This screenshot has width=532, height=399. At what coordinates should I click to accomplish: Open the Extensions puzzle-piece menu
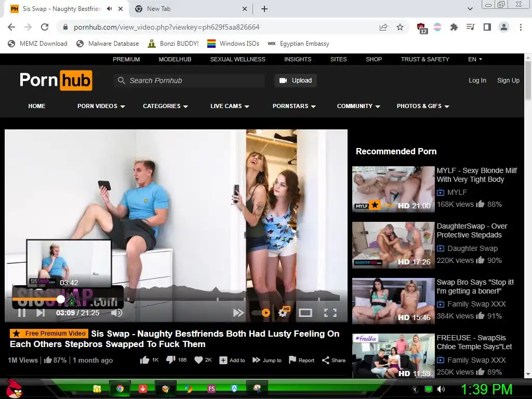pyautogui.click(x=454, y=27)
